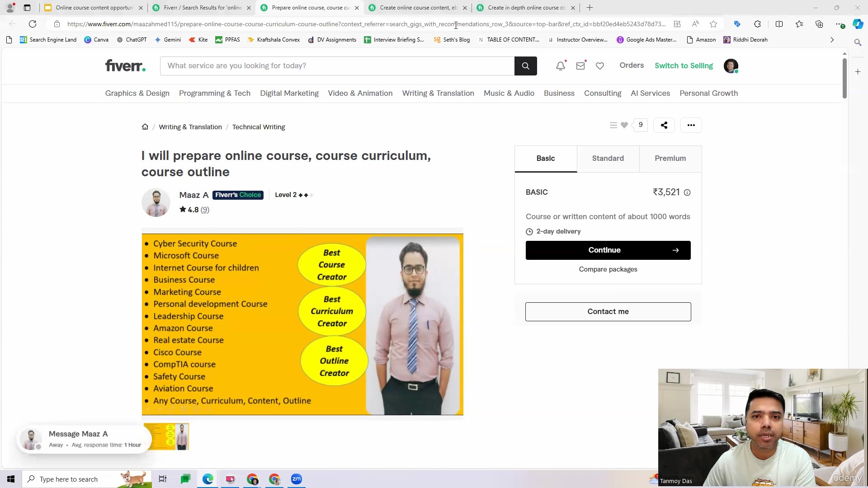Image resolution: width=868 pixels, height=488 pixels.
Task: Refresh the browser page
Action: click(x=33, y=24)
